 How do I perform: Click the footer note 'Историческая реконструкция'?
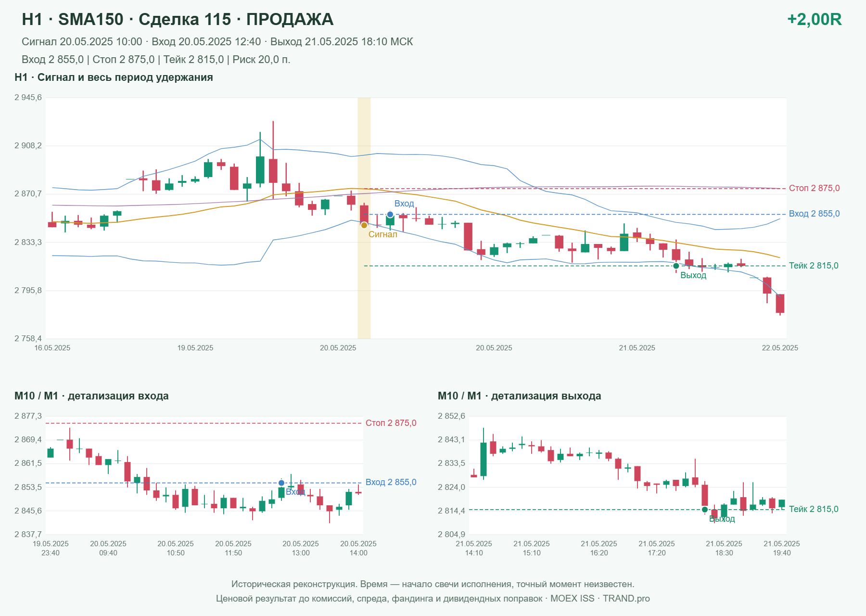click(294, 584)
